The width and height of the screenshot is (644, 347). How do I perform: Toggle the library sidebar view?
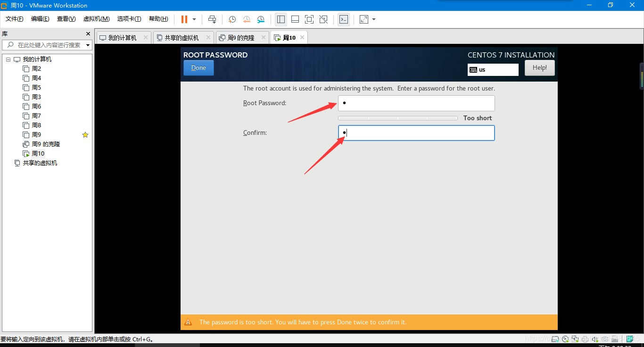click(281, 19)
